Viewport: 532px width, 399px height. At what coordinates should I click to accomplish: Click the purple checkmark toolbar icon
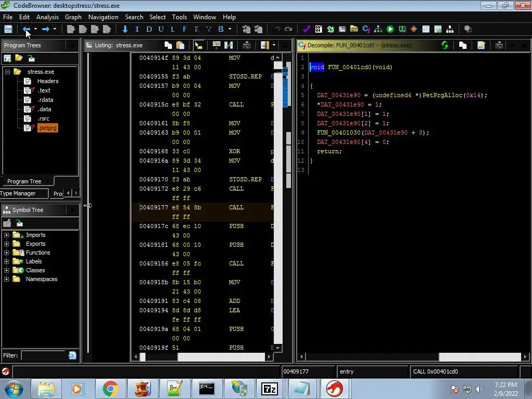pyautogui.click(x=307, y=29)
